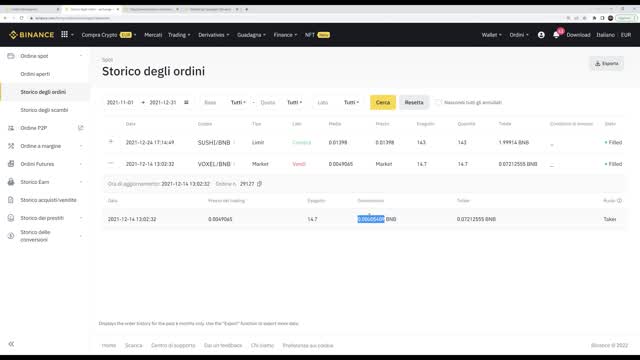The image size is (640, 360).
Task: Click the Storico dei prestiti sidebar icon
Action: [11, 218]
